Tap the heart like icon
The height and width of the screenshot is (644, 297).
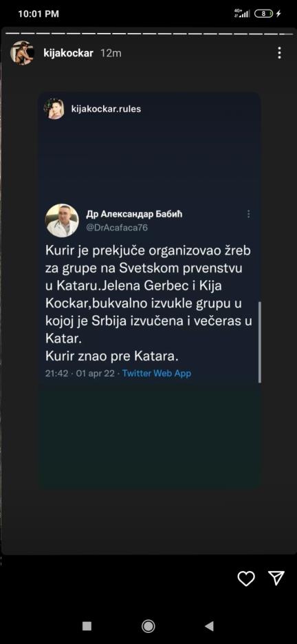[x=246, y=578]
